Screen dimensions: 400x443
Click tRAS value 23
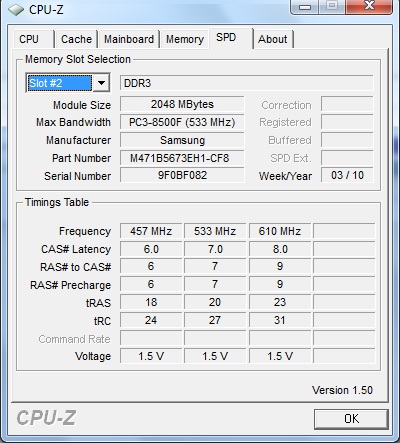pyautogui.click(x=280, y=302)
